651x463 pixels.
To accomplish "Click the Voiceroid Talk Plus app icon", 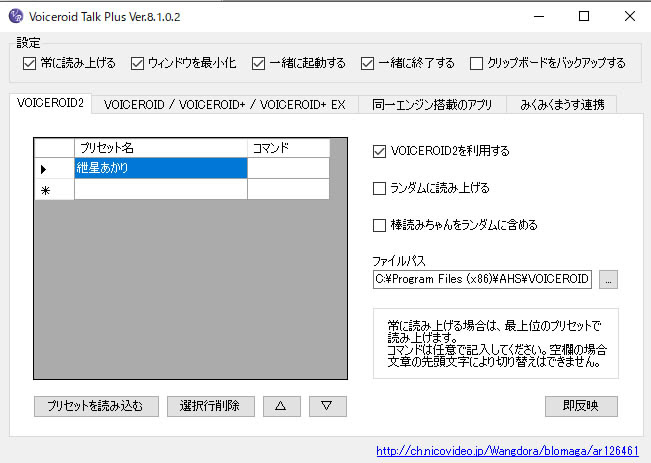I will (x=16, y=16).
